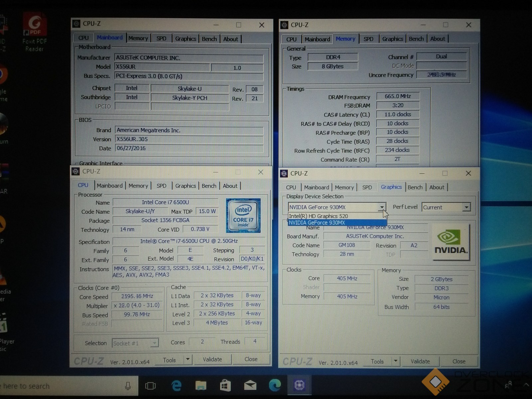Click Memory Size 8 GBytes value
The height and width of the screenshot is (399, 532).
[332, 66]
